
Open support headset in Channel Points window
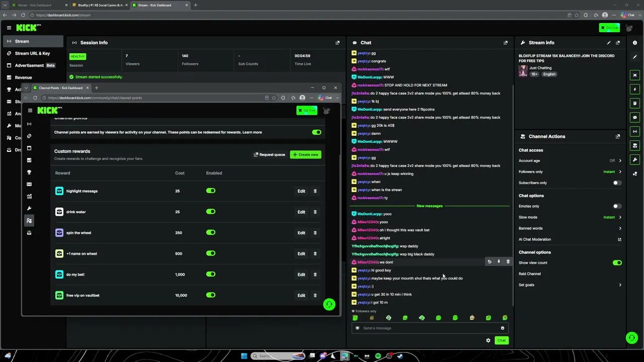pos(329,304)
